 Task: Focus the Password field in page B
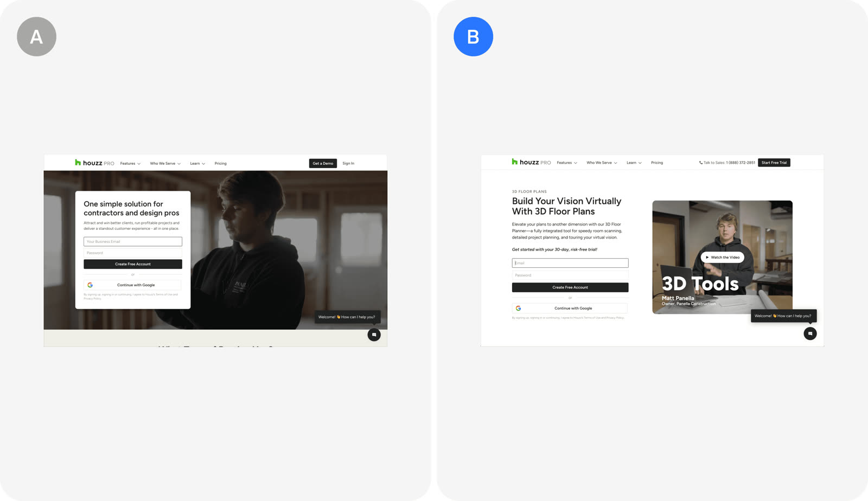click(x=570, y=275)
